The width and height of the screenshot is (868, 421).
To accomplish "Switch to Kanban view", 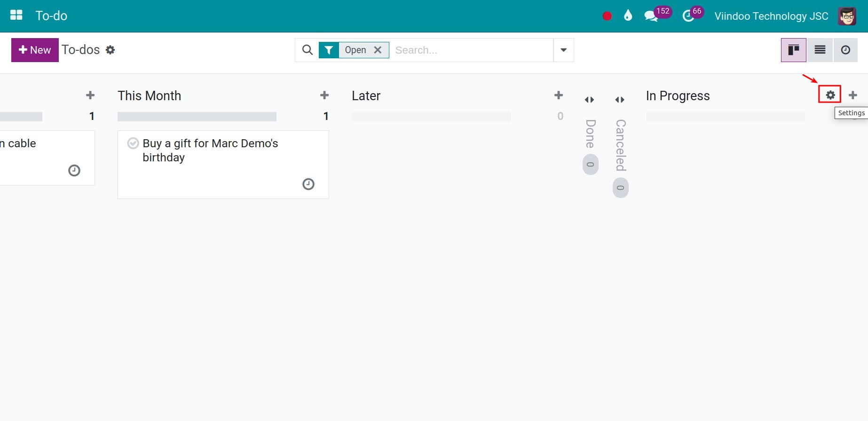I will [794, 50].
